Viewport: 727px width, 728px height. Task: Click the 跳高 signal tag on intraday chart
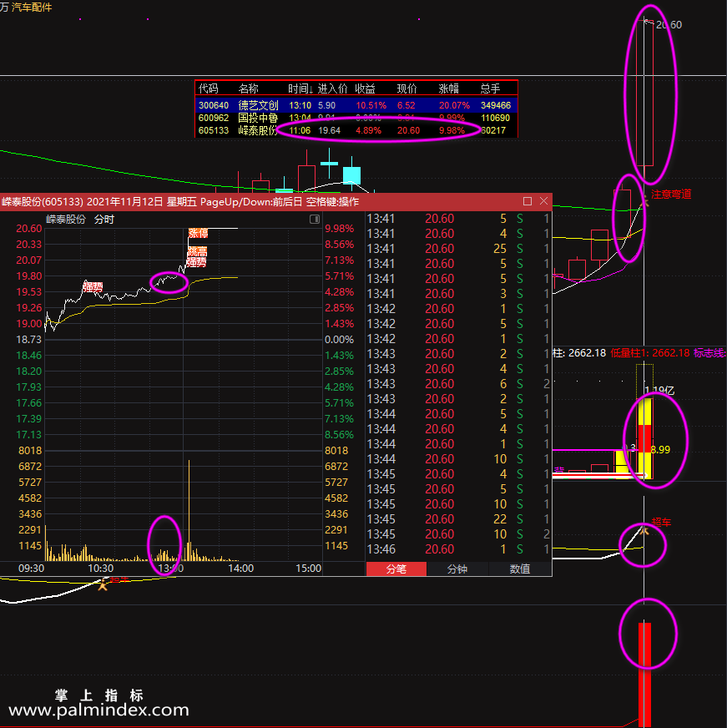[x=197, y=251]
